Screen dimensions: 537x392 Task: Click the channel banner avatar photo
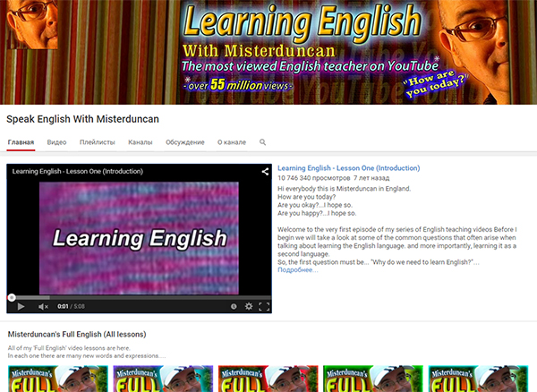tap(29, 24)
